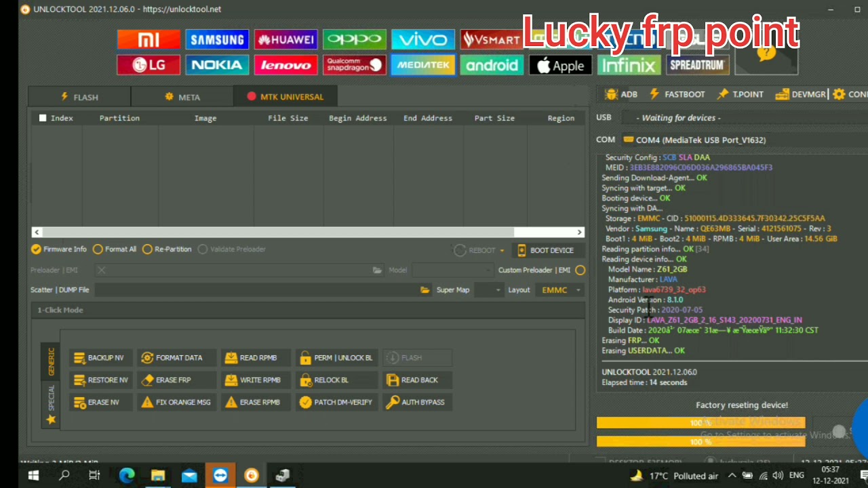Open the Layout EMMC dropdown
868x488 pixels.
coord(559,290)
